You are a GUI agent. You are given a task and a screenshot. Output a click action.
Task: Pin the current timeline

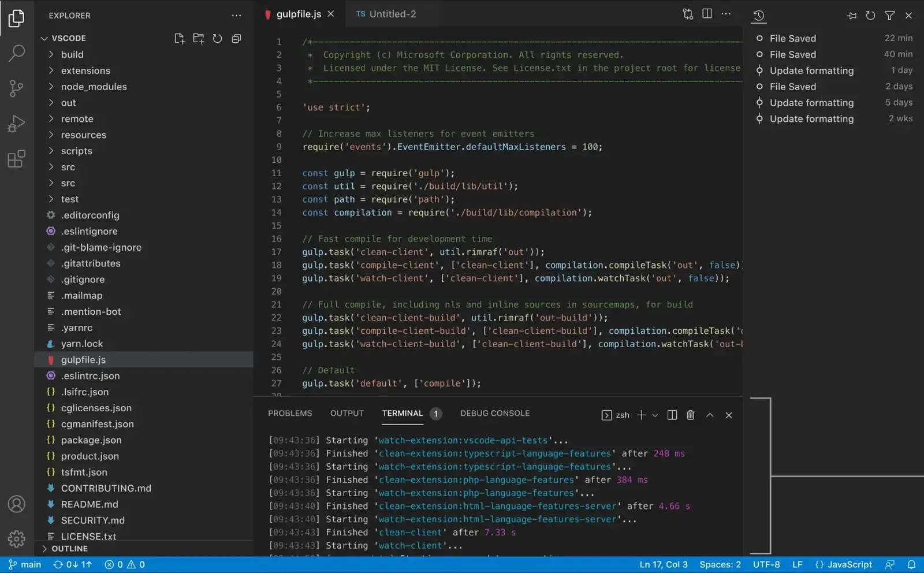(852, 16)
